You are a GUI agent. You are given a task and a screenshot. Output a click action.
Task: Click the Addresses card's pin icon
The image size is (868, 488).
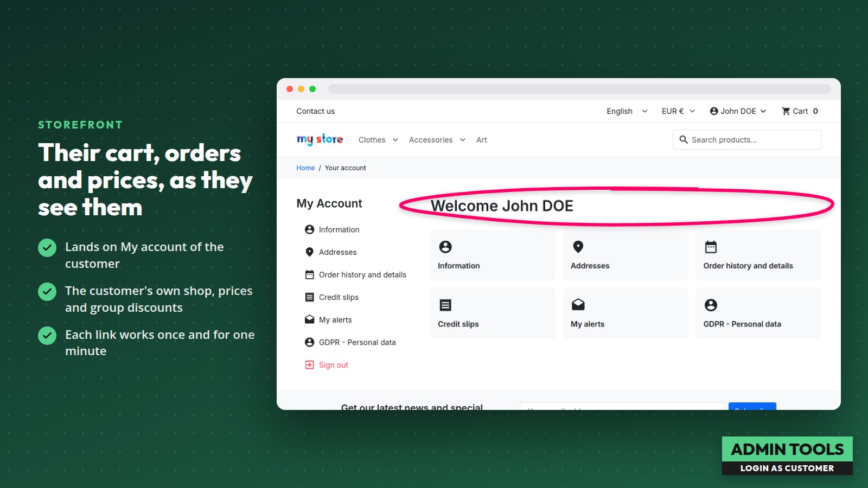(x=578, y=247)
